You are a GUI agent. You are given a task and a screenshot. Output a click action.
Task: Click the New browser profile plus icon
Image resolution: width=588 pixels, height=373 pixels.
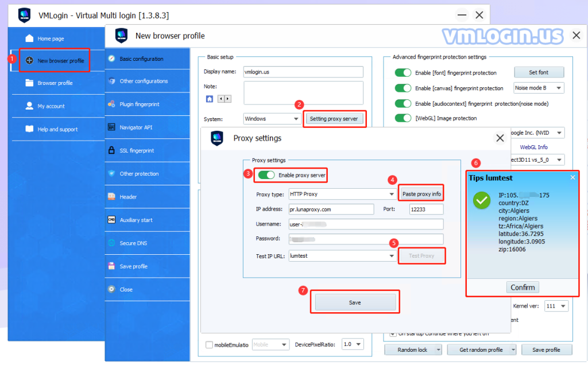(29, 60)
